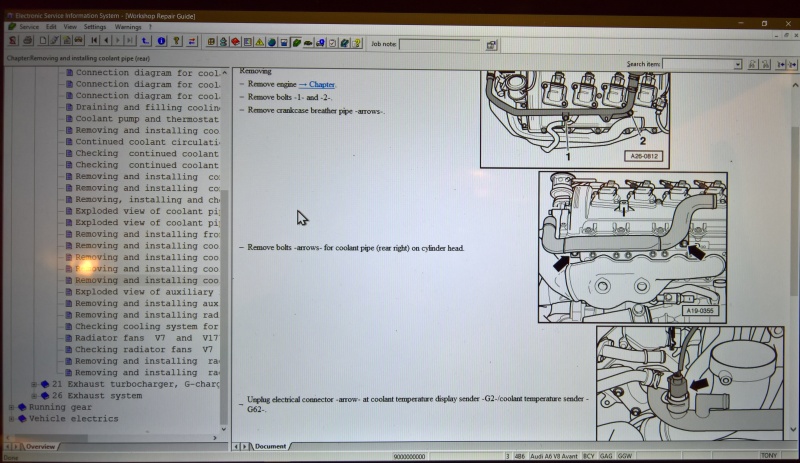Click the job note button beside the field
800x463 pixels.
point(492,45)
